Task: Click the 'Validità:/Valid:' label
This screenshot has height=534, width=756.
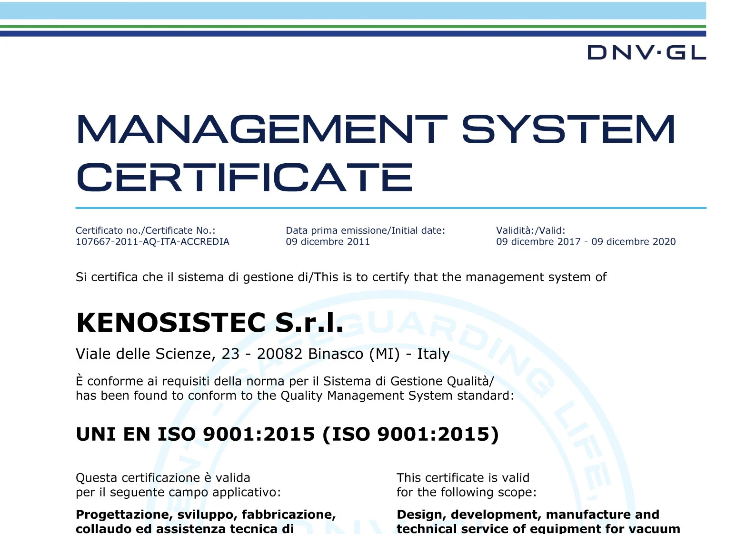Action: click(x=531, y=230)
